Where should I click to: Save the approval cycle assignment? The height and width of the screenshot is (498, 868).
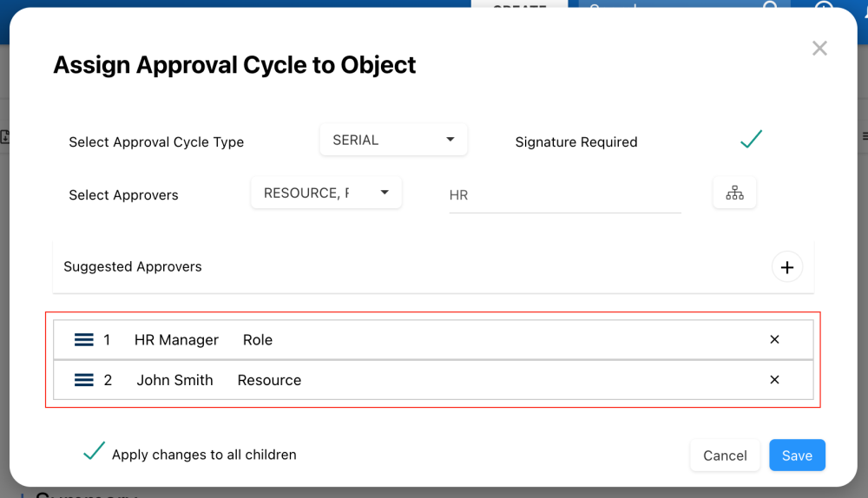797,455
